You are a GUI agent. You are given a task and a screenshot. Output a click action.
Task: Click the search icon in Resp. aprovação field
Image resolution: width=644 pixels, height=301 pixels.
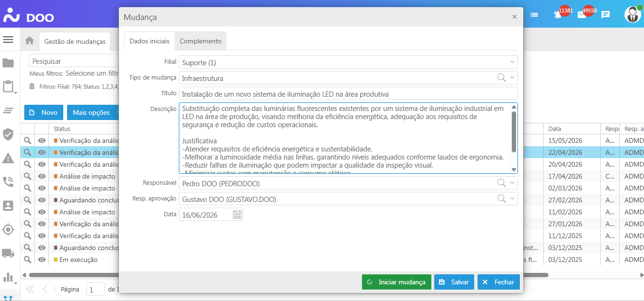(501, 199)
